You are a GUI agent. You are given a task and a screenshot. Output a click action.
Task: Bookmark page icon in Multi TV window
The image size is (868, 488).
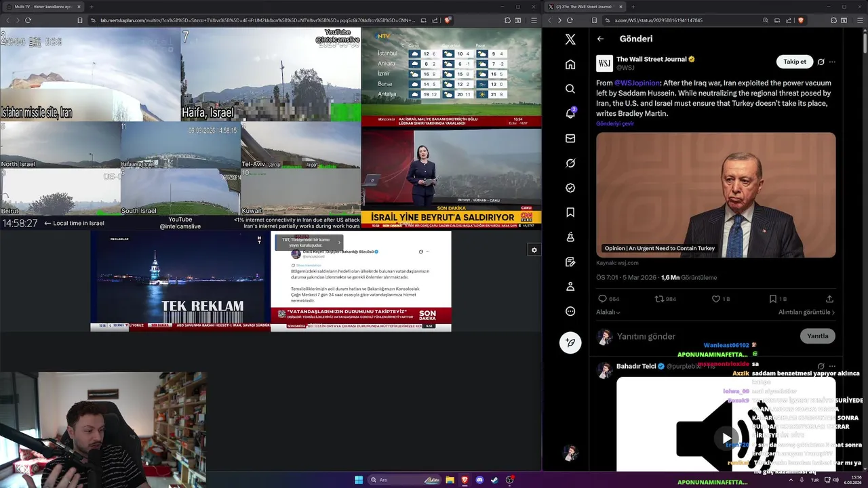(79, 20)
